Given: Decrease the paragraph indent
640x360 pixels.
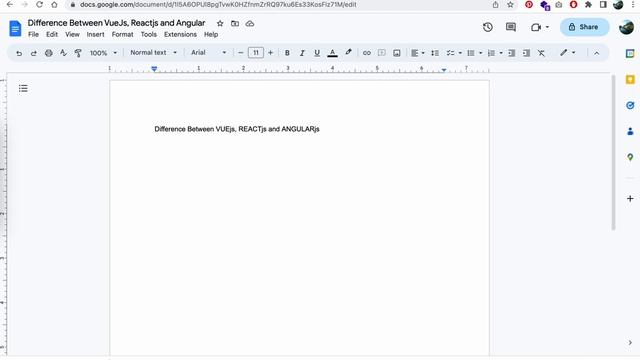Looking at the screenshot, I should 511,53.
